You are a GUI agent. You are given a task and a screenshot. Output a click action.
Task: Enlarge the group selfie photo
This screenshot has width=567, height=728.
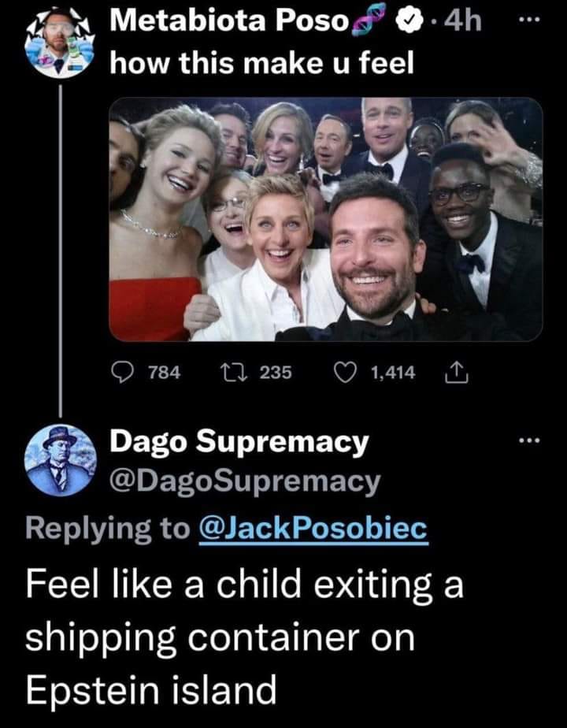(x=325, y=219)
